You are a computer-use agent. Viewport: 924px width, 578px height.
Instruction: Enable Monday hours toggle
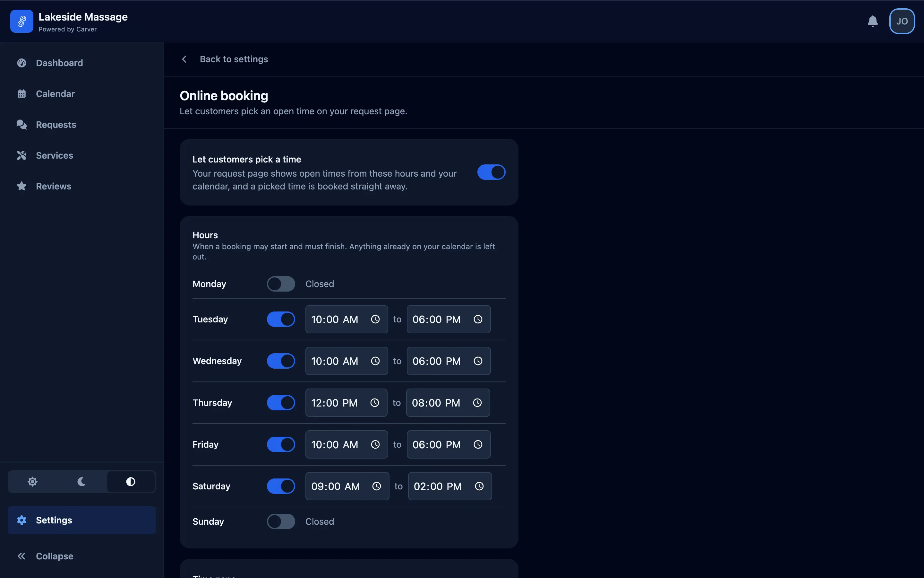(281, 284)
